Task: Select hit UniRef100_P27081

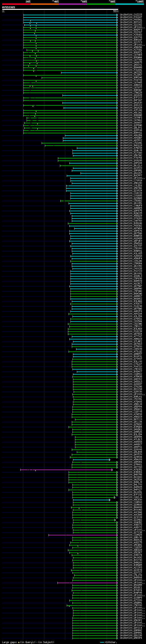Action: coord(131,50)
